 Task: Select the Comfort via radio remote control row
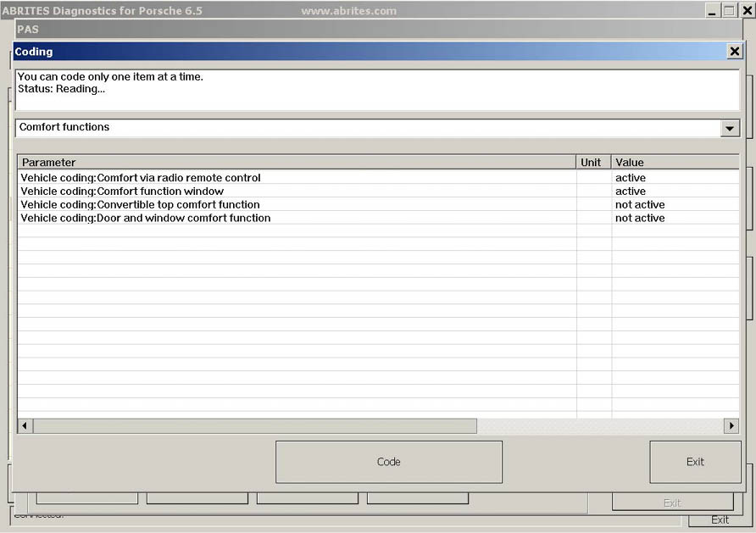click(x=141, y=178)
